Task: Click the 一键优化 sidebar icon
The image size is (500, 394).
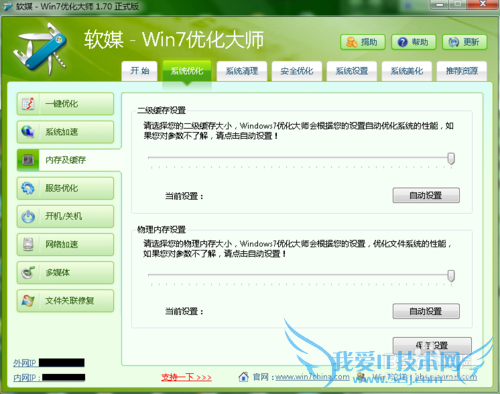Action: tap(28, 104)
